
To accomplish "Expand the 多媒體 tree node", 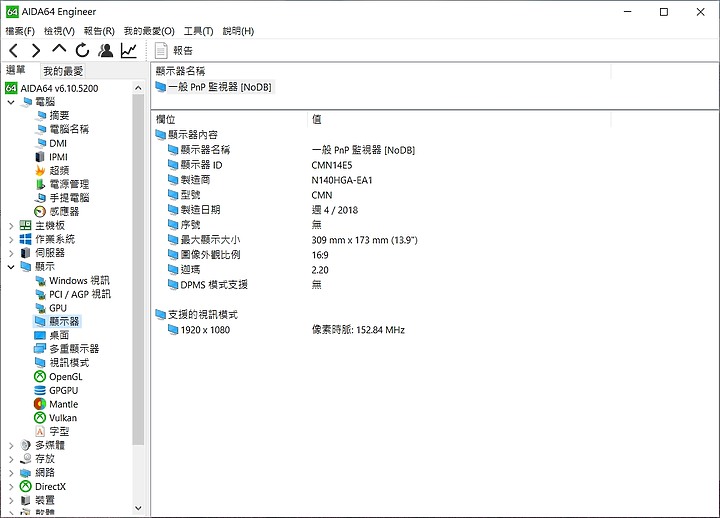I will 11,445.
